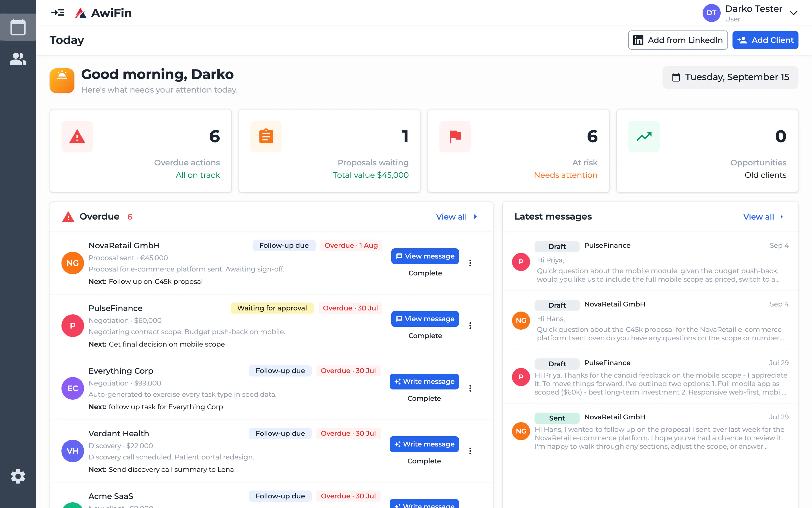Open more options for PulseFinance row
The height and width of the screenshot is (508, 812).
coord(470,326)
